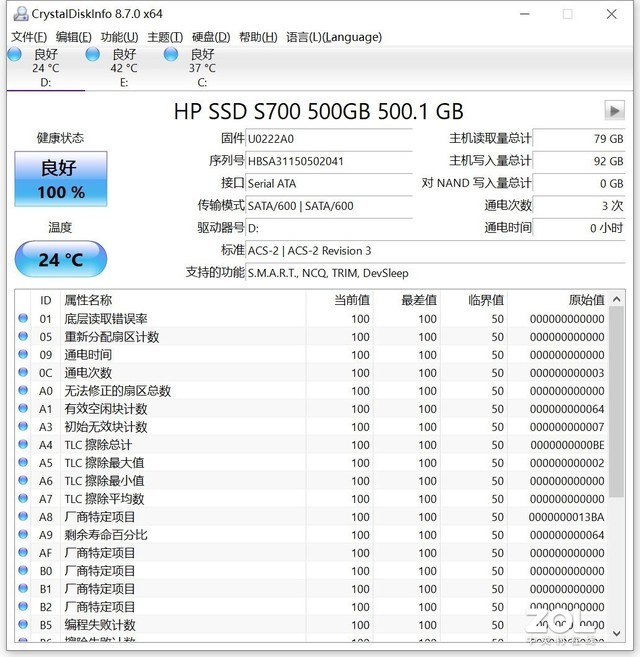
Task: Select the 重新分配扇区计数 attribute row
Action: pos(311,337)
